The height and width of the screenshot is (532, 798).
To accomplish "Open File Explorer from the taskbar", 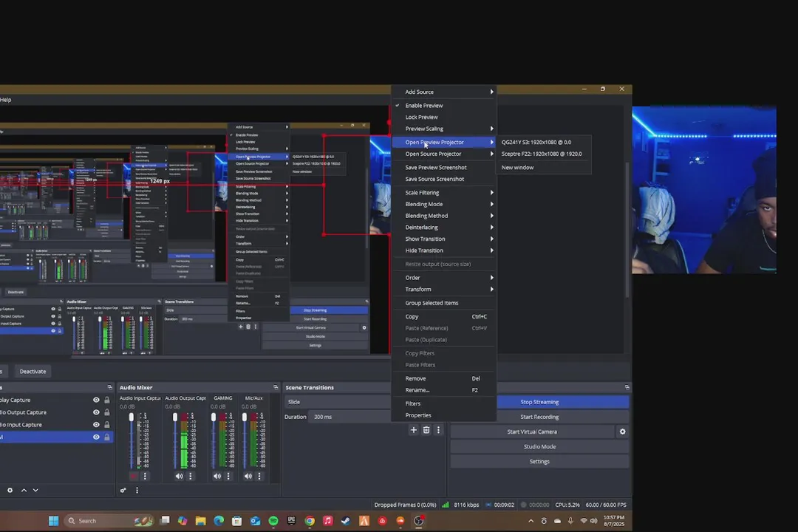I will click(200, 521).
